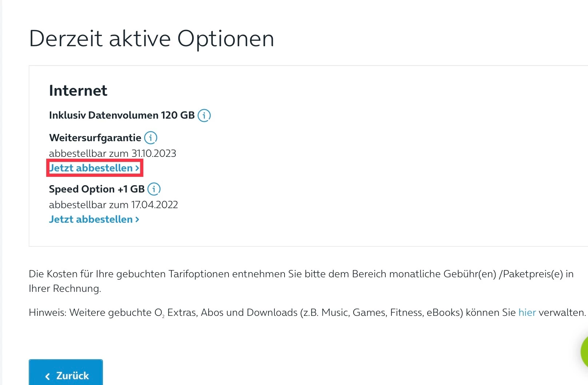Click info icon beside Speed Option +1 GB
Viewport: 588px width, 385px height.
click(154, 189)
